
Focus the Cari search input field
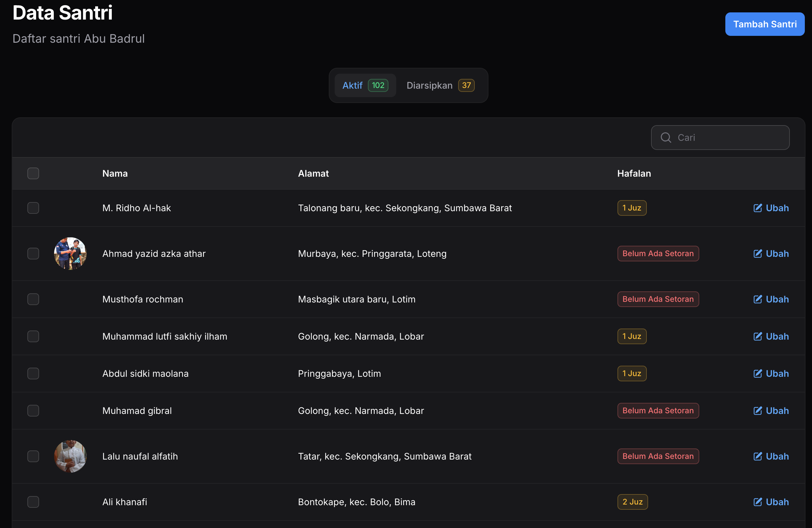[720, 138]
